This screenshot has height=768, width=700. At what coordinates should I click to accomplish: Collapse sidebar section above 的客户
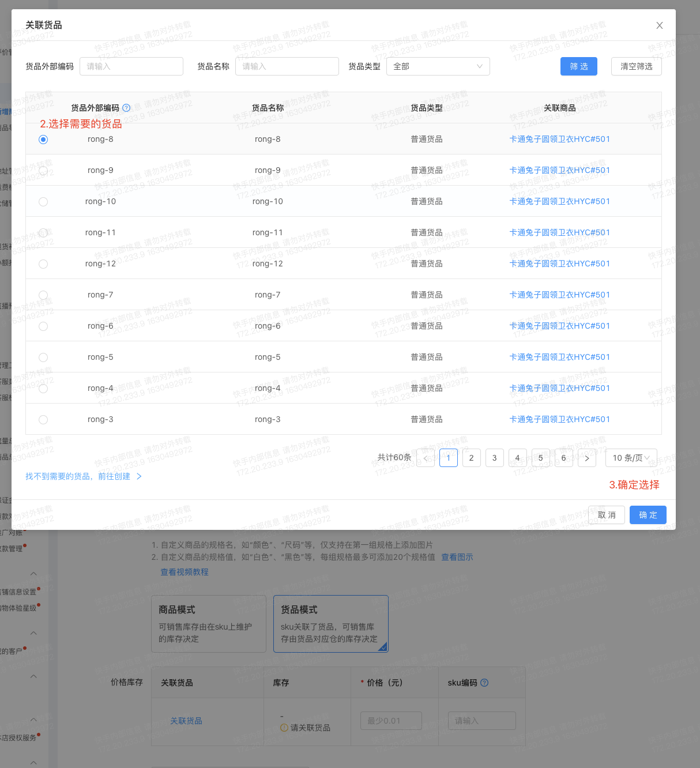tap(33, 633)
